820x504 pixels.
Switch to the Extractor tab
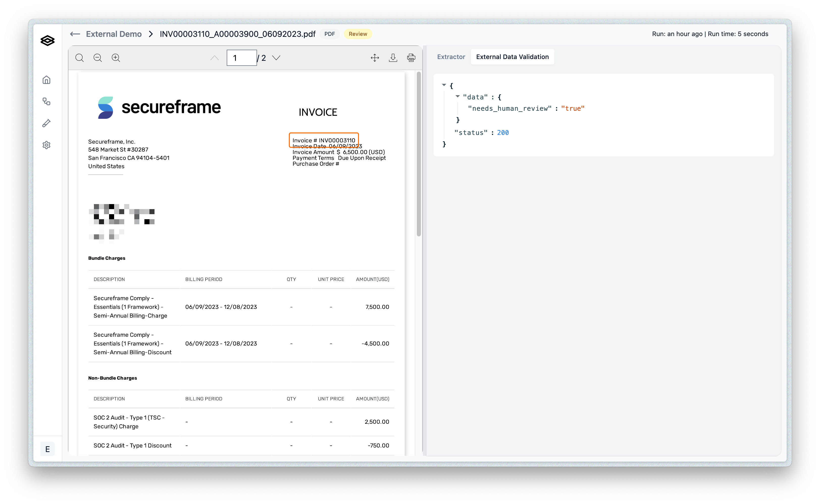[x=451, y=57]
